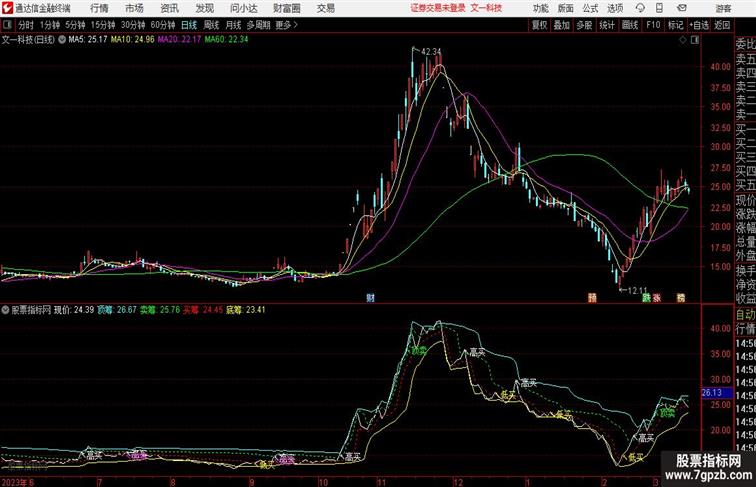Open the 公式 menu

coord(590,8)
